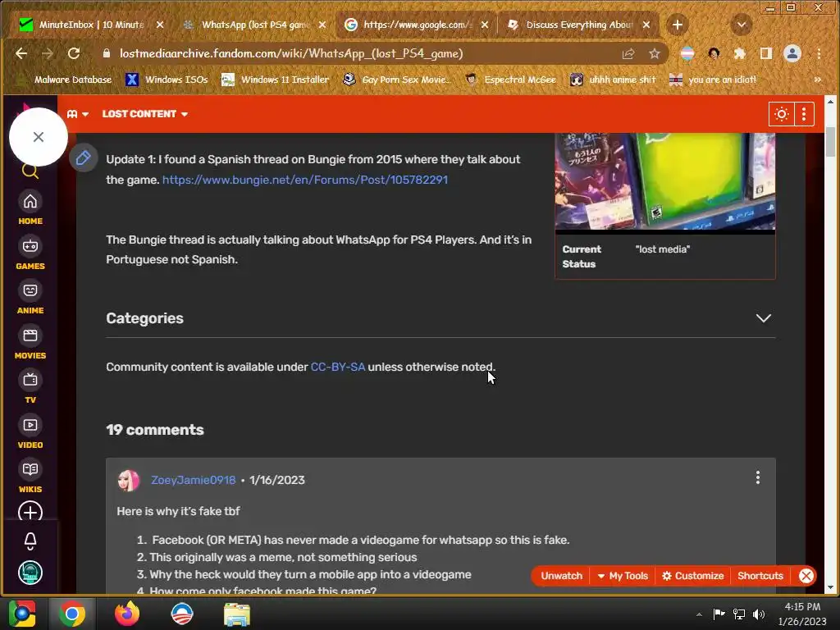Expand the LOST CONTENT dropdown menu
Viewport: 840px width, 630px height.
coord(145,114)
